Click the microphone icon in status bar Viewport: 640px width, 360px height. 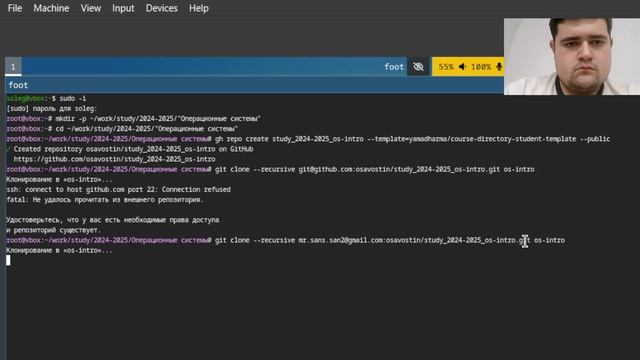499,67
